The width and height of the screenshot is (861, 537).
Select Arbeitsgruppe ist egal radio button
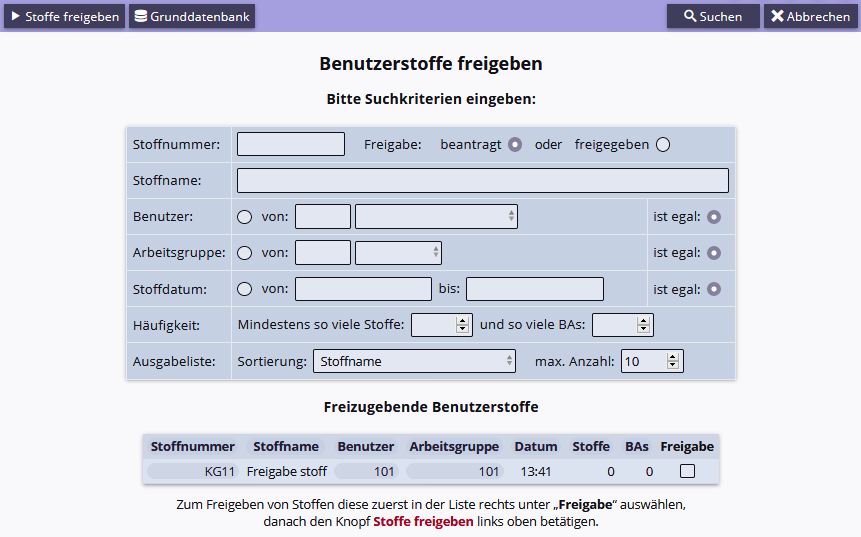pyautogui.click(x=714, y=253)
